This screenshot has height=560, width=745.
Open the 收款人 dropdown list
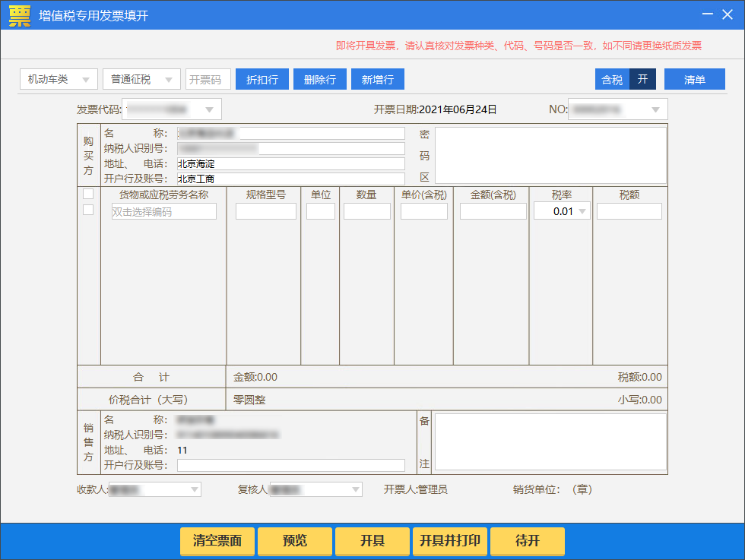pyautogui.click(x=195, y=489)
